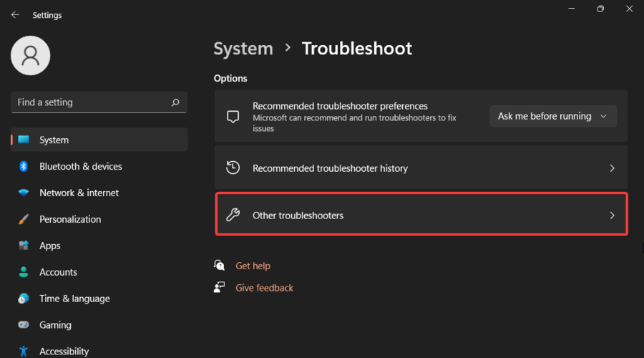
Task: Focus the 'Find a setting' search box
Action: pos(89,102)
